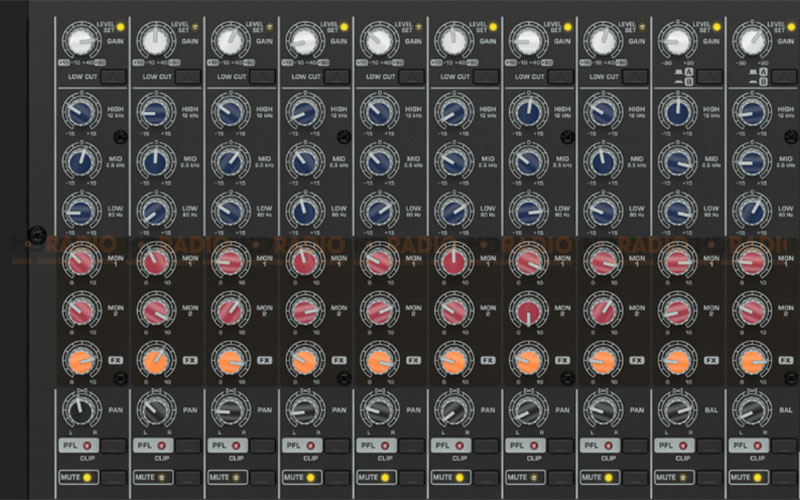Click the GAIN knob on the first channel
This screenshot has height=500, width=800.
pos(79,41)
